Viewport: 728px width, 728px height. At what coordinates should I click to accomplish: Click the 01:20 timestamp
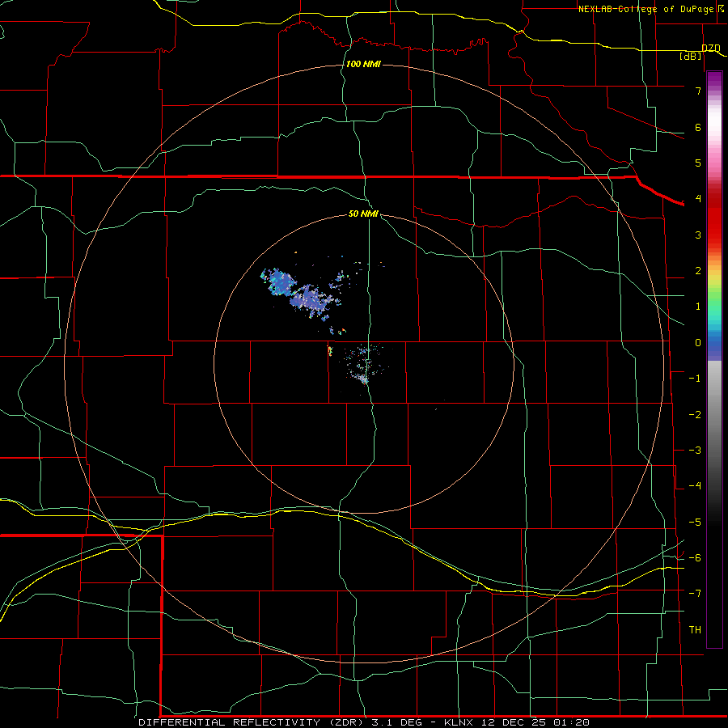[570, 722]
